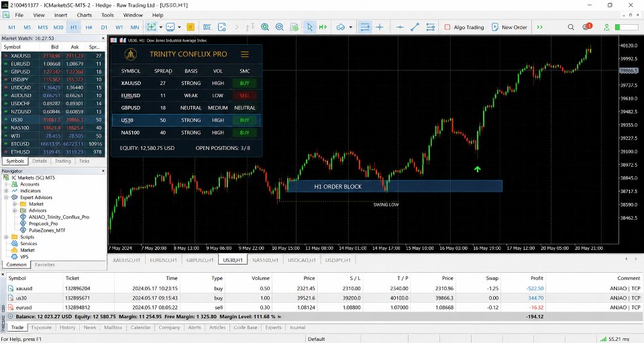Expand the Market folder under Expert Advisors
The image size is (644, 343).
pos(15,204)
